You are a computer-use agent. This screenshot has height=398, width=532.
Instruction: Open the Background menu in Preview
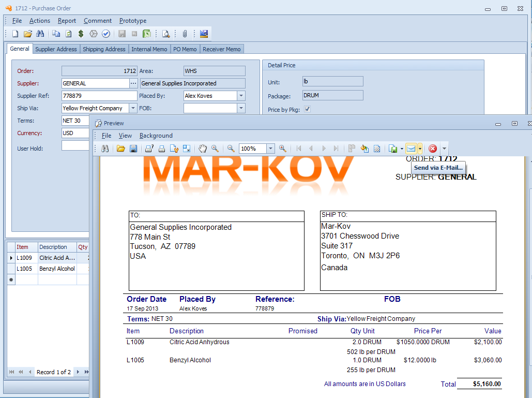pyautogui.click(x=156, y=136)
